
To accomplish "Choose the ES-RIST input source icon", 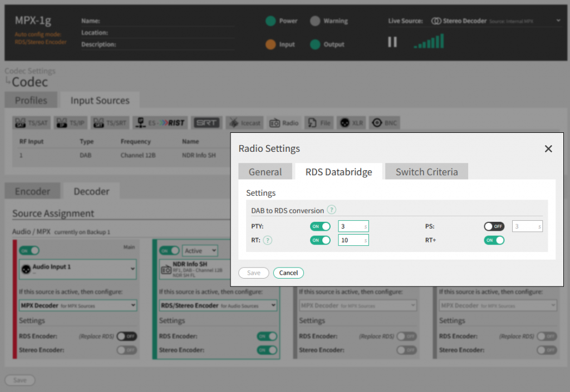I will pos(160,123).
